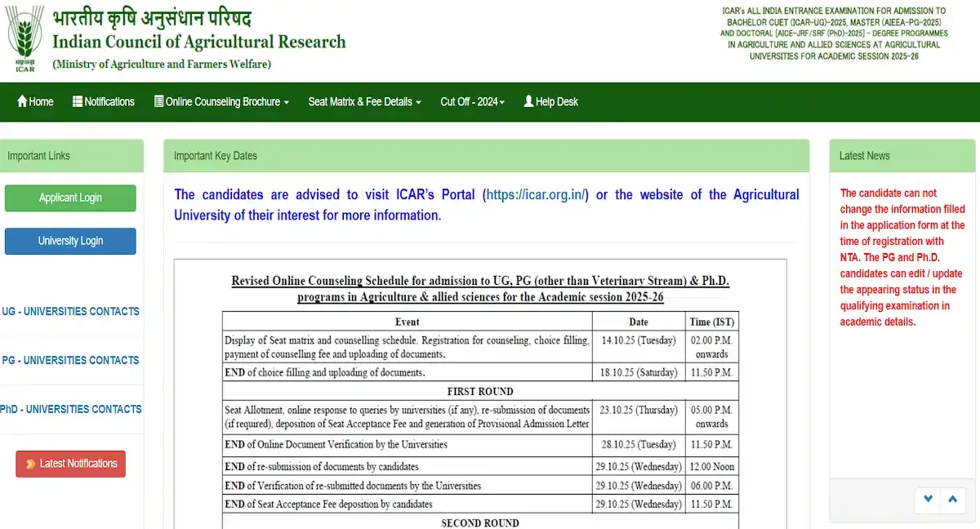The image size is (980, 529).
Task: Click the Help Desk person icon
Action: pos(528,102)
